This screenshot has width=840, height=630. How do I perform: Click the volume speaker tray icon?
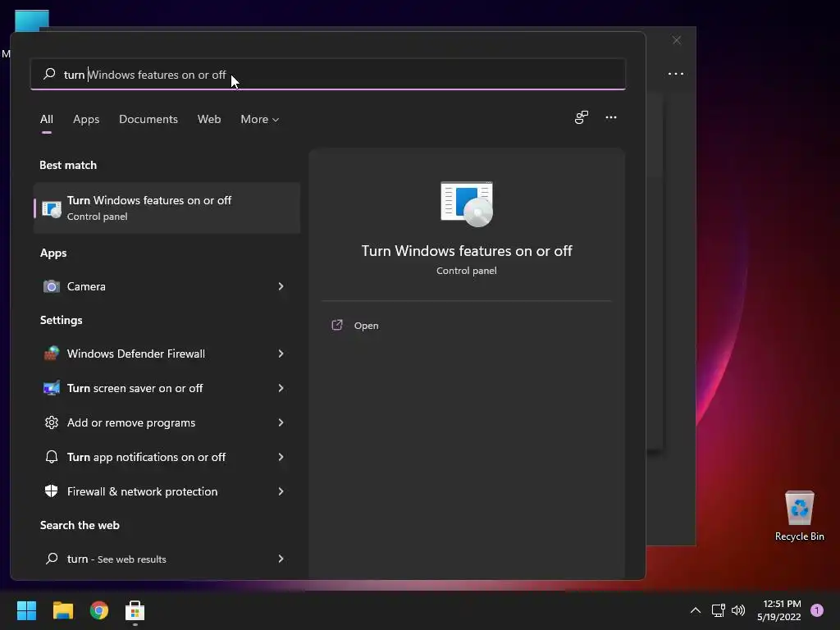pos(738,610)
